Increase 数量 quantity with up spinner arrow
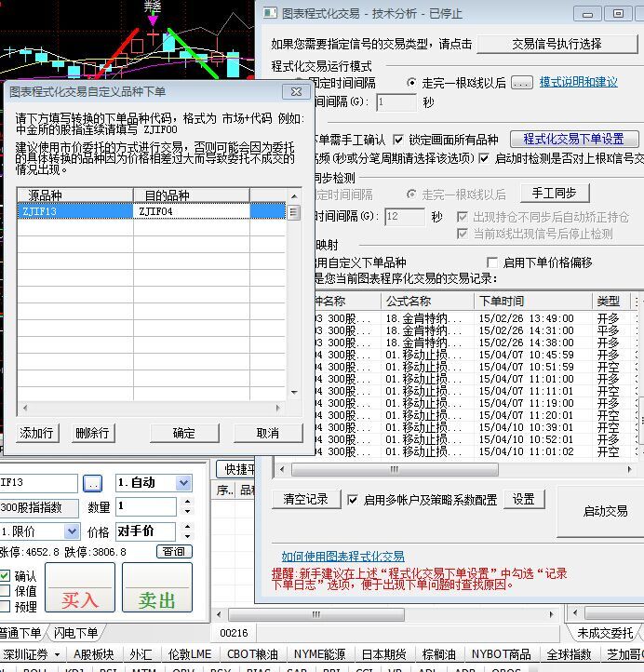This screenshot has height=672, width=644. pyautogui.click(x=187, y=503)
